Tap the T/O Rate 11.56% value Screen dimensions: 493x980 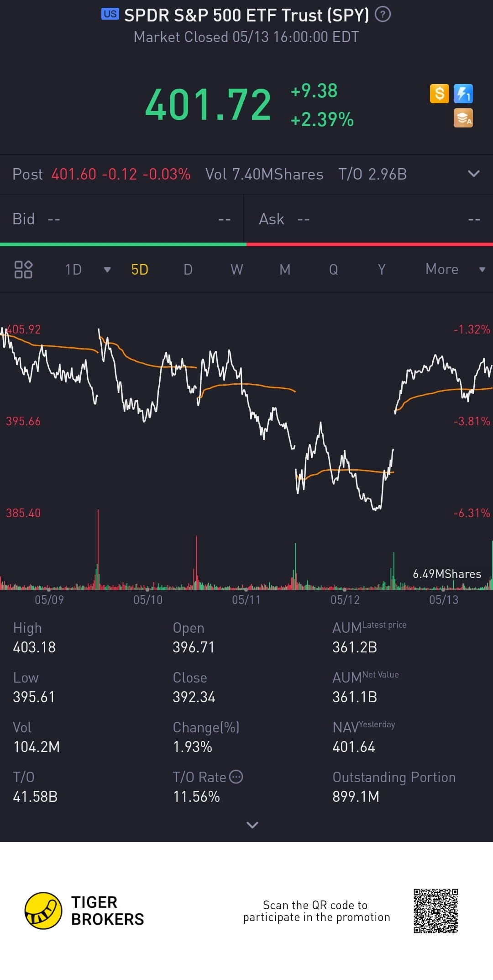pyautogui.click(x=196, y=797)
